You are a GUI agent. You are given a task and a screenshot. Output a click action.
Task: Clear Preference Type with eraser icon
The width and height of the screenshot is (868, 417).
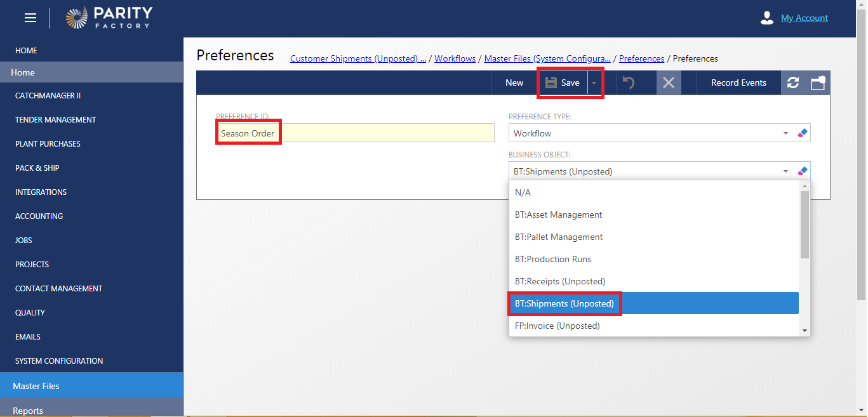tap(803, 133)
